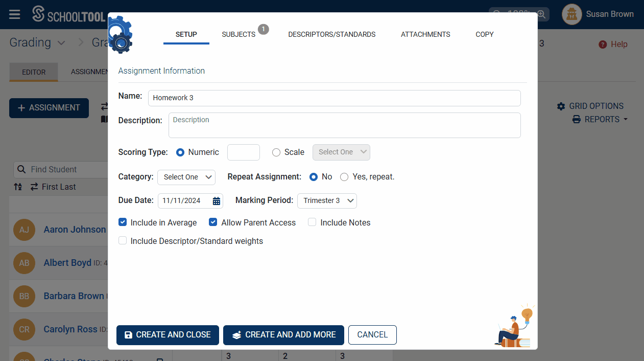Click the sort order arrows icon
Viewport: 644px width, 361px height.
[18, 187]
